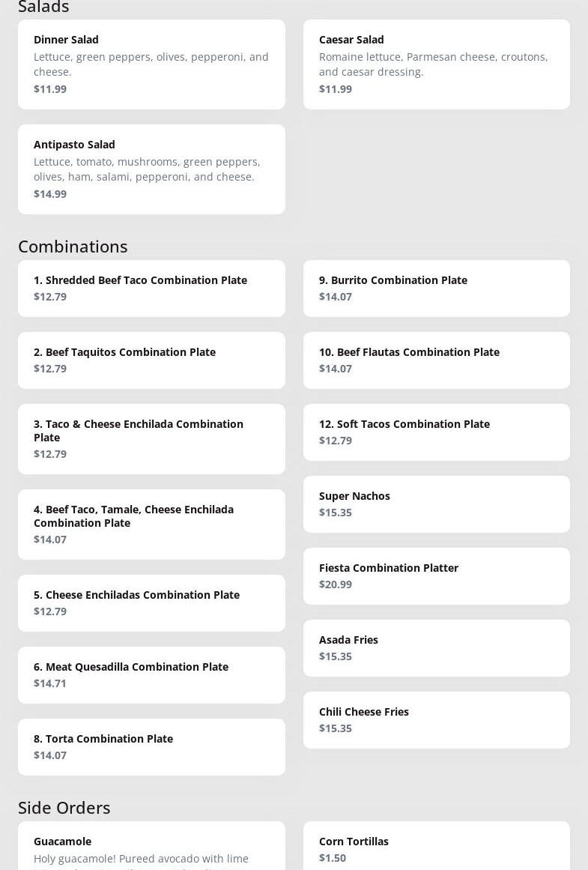Screen dimensions: 588x870
Task: Choose the Soft Tacos Combination Plate
Action: coord(436,432)
